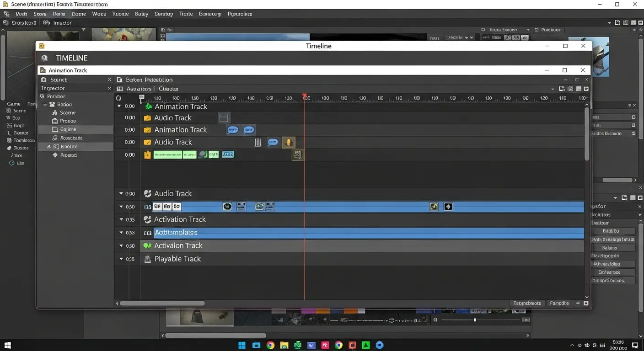This screenshot has height=351, width=644.
Task: Expand the Playable Track entry
Action: tap(121, 259)
